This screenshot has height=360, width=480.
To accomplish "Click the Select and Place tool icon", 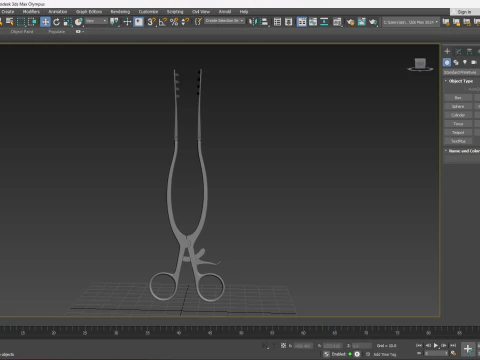I will pyautogui.click(x=78, y=22).
